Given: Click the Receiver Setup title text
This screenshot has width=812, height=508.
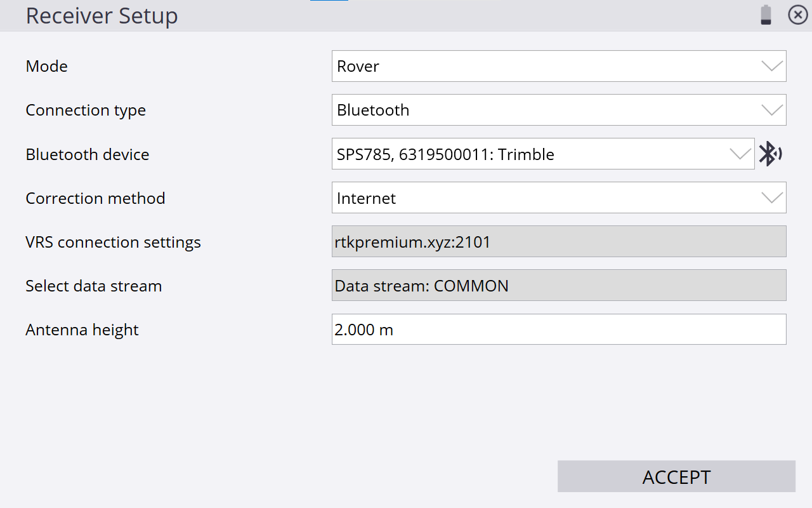Looking at the screenshot, I should click(101, 16).
